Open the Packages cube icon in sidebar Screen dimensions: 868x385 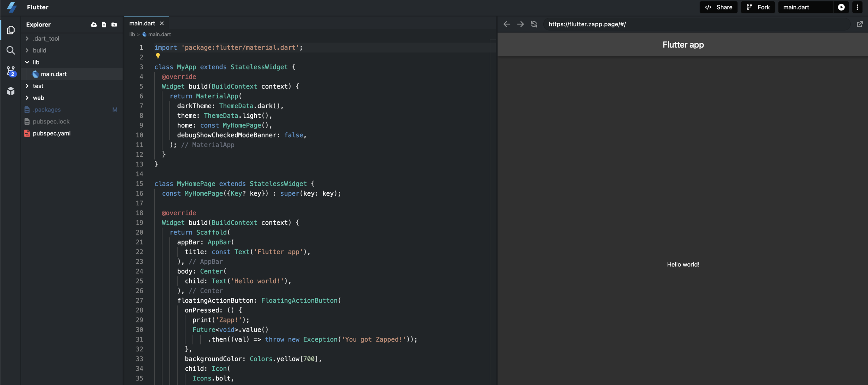pyautogui.click(x=11, y=91)
